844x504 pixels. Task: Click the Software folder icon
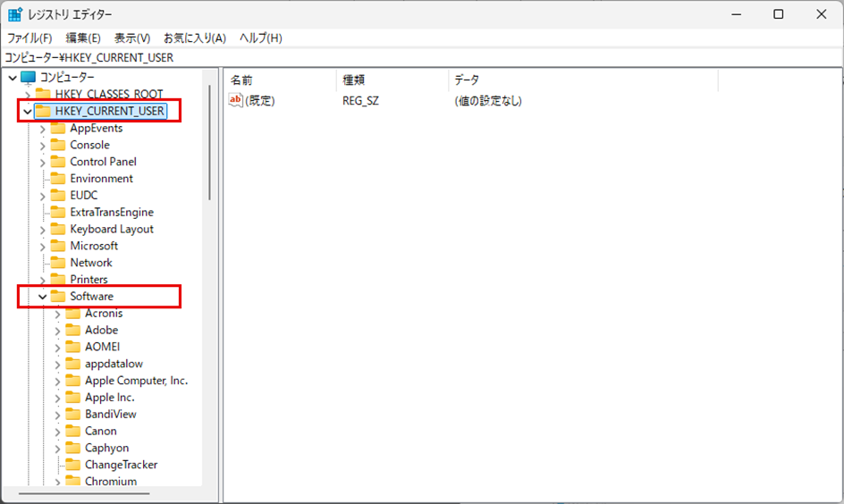58,297
